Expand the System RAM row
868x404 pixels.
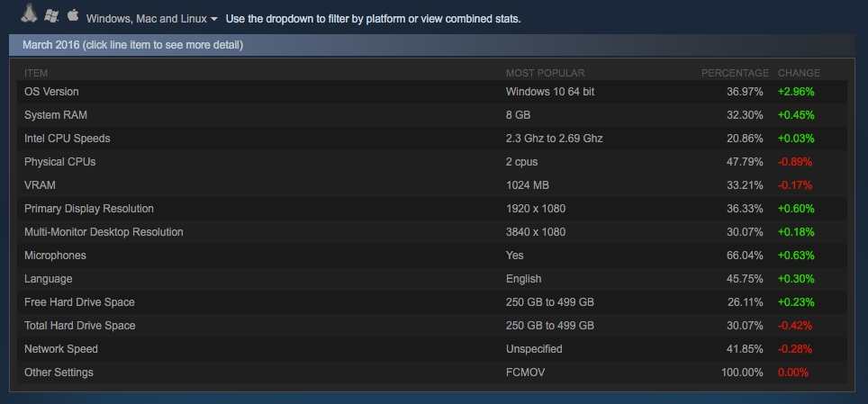[x=432, y=115]
